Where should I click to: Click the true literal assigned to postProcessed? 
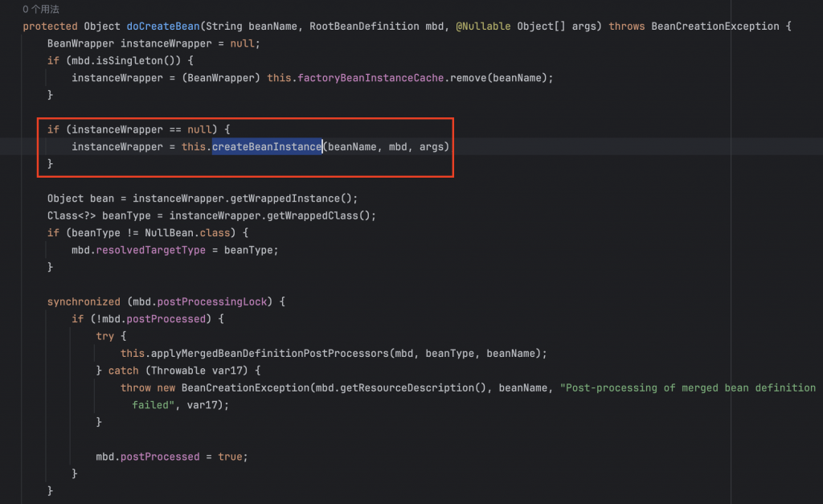tap(231, 457)
